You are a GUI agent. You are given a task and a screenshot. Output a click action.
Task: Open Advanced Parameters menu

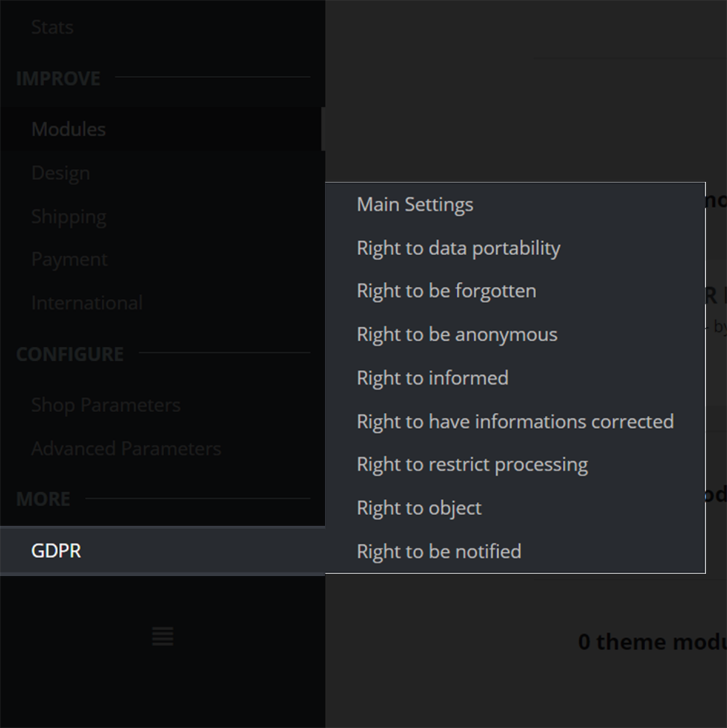pyautogui.click(x=125, y=449)
